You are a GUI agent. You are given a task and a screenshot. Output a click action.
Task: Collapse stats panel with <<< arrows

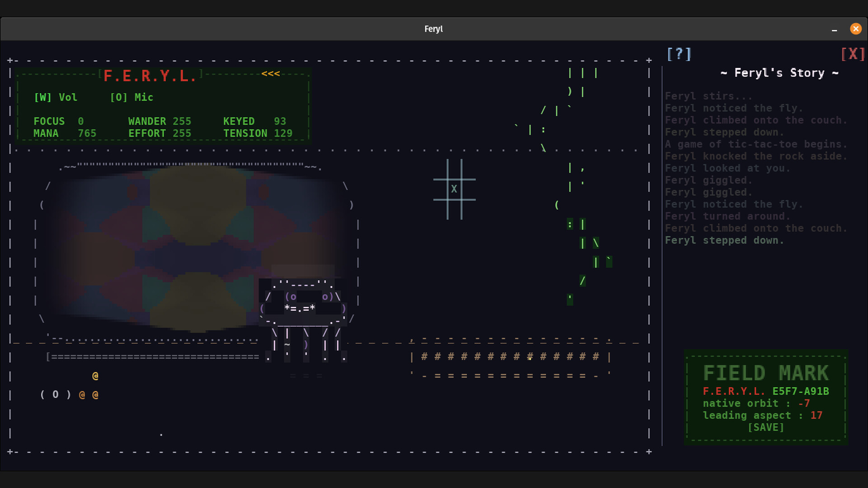click(270, 74)
